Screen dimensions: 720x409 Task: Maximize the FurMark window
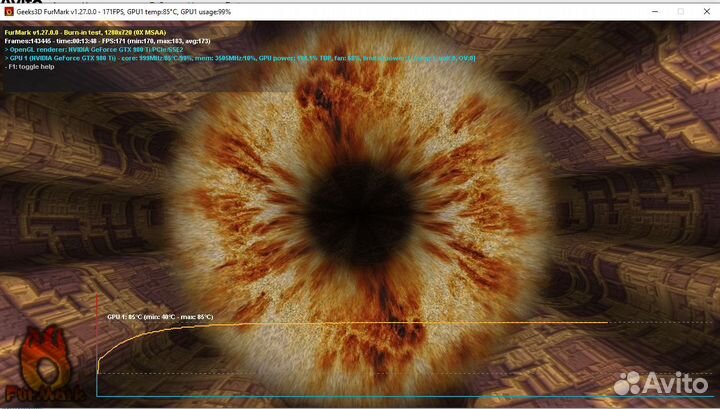tap(680, 12)
